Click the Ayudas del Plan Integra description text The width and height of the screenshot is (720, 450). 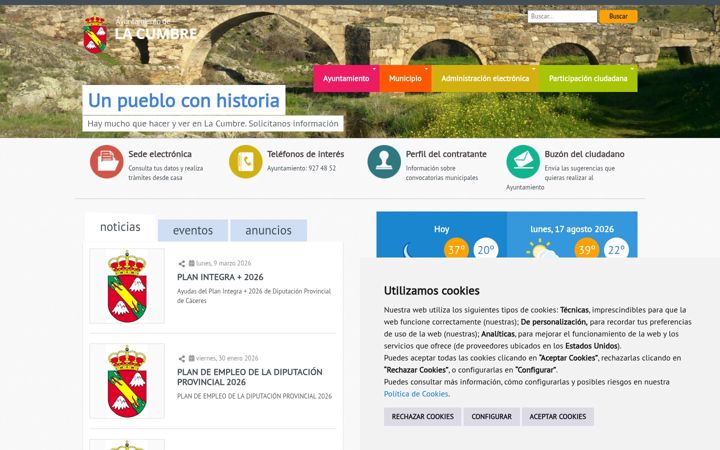(254, 296)
